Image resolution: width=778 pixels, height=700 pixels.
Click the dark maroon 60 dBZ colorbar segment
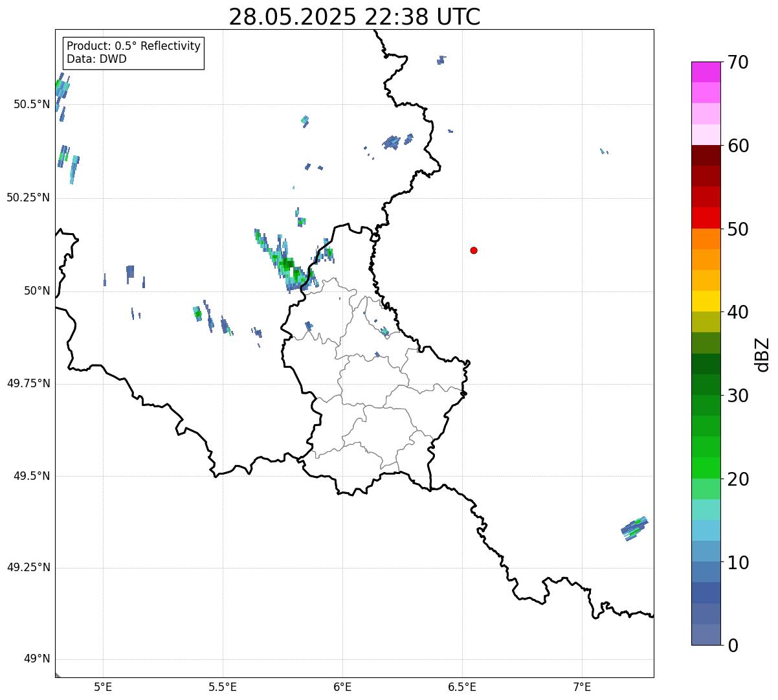coord(706,155)
